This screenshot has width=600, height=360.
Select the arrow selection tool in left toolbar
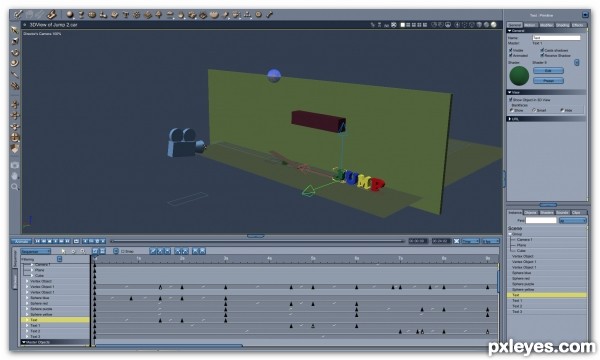(x=15, y=29)
